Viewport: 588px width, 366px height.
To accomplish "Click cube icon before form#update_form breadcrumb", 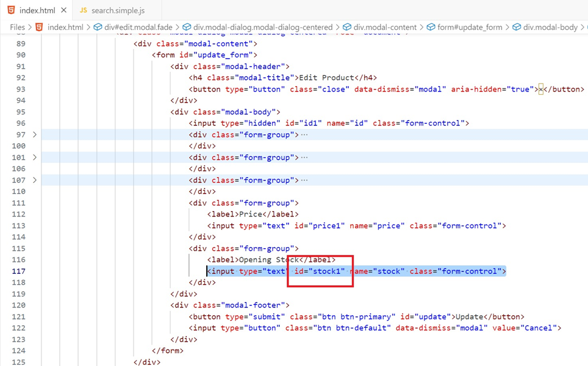I will point(431,27).
